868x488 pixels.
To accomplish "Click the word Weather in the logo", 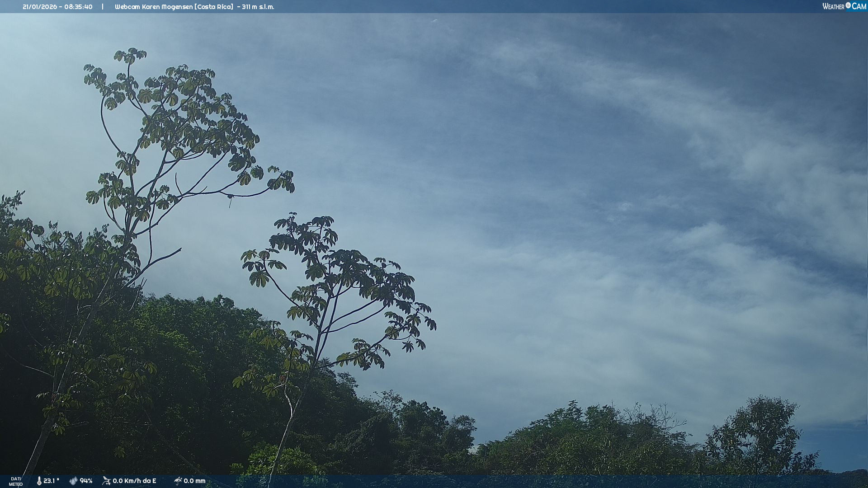I will coord(833,7).
